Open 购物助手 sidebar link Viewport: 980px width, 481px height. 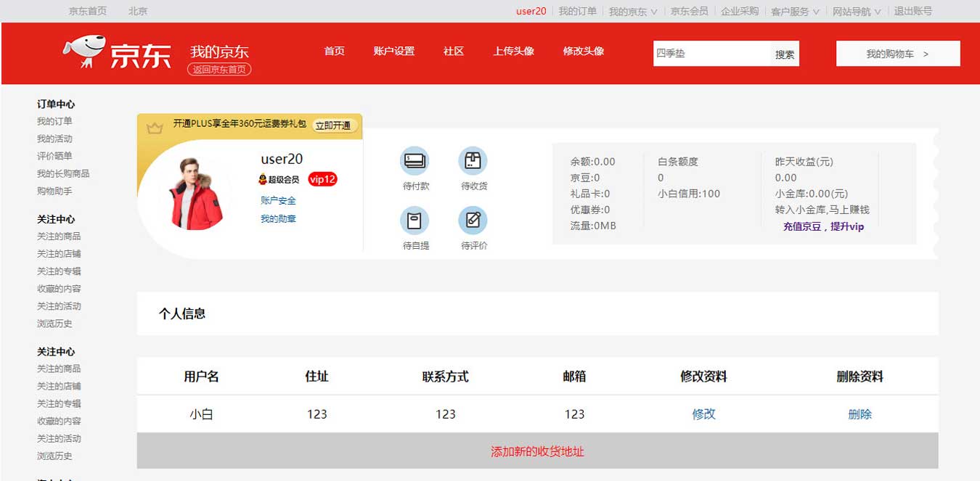(x=54, y=191)
